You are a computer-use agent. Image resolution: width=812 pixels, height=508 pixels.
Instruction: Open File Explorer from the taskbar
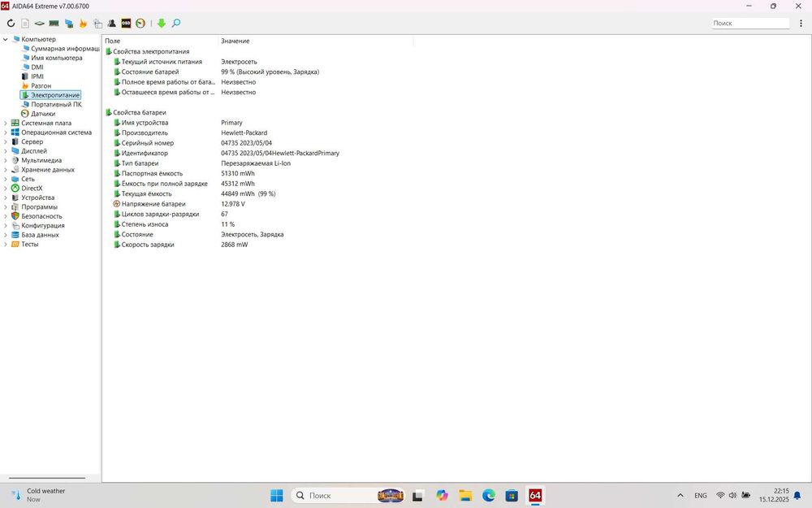(x=465, y=496)
